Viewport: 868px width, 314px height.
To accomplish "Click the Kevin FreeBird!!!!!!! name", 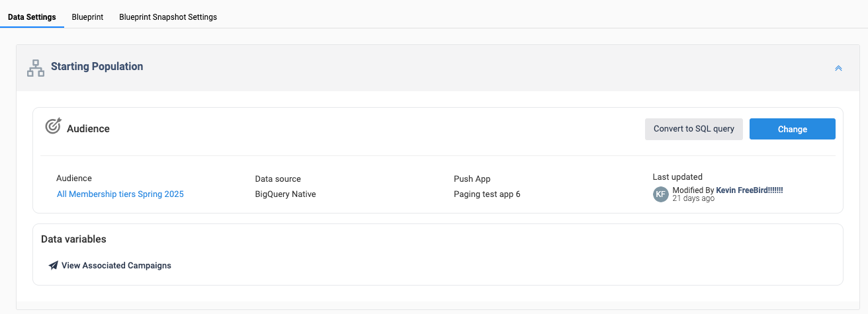I will tap(750, 190).
